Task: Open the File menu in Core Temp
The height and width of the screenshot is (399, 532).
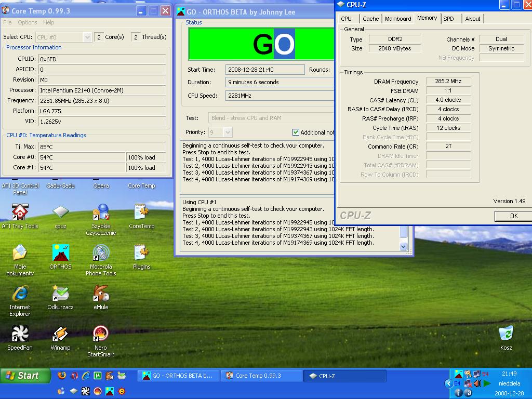Action: [7, 22]
